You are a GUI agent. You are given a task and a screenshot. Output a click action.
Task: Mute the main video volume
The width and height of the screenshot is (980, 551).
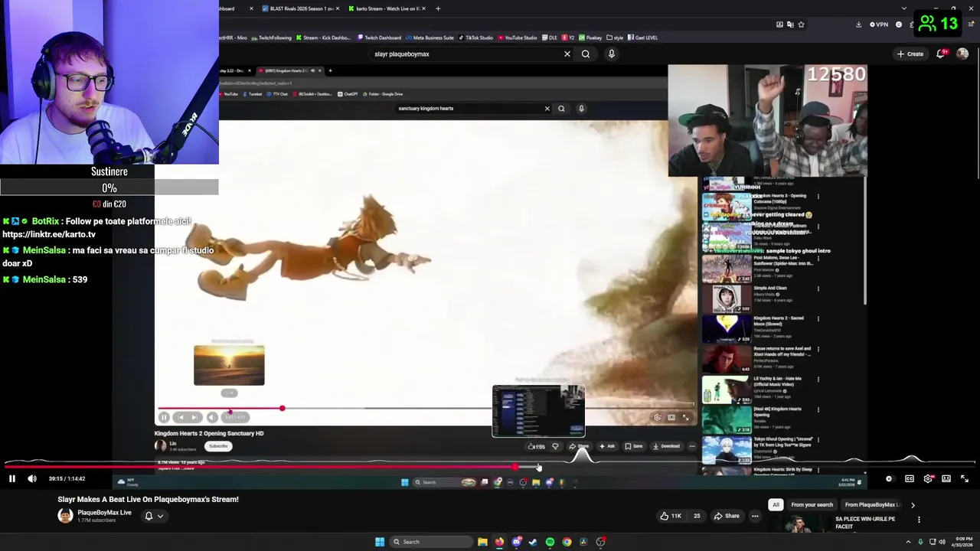(32, 479)
